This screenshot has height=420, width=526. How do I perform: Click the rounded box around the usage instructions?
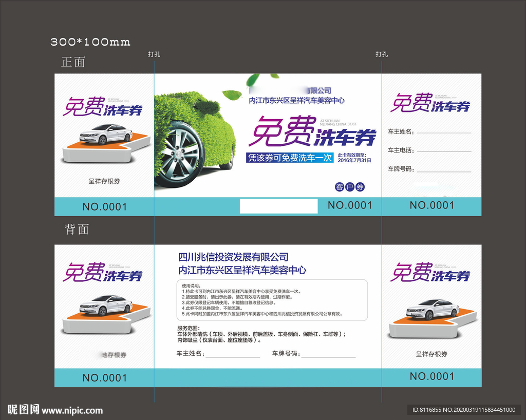(272, 300)
